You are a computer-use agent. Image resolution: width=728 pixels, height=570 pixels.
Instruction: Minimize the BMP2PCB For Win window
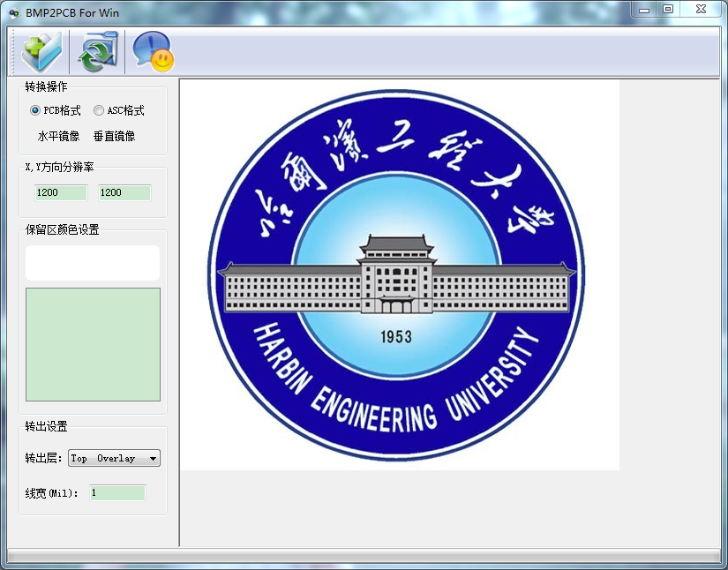(644, 10)
